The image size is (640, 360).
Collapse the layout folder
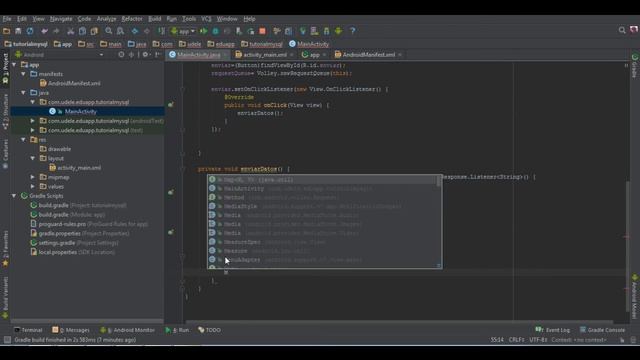33,158
